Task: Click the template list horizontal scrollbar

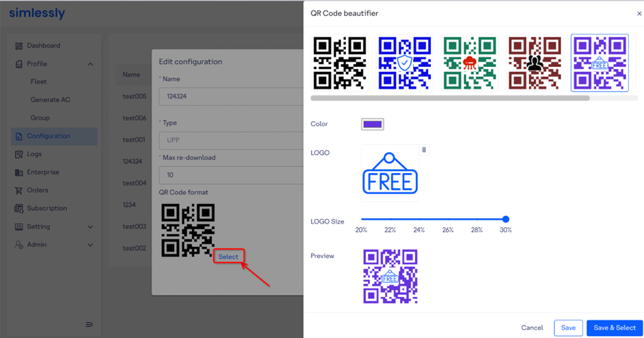Action: click(450, 98)
